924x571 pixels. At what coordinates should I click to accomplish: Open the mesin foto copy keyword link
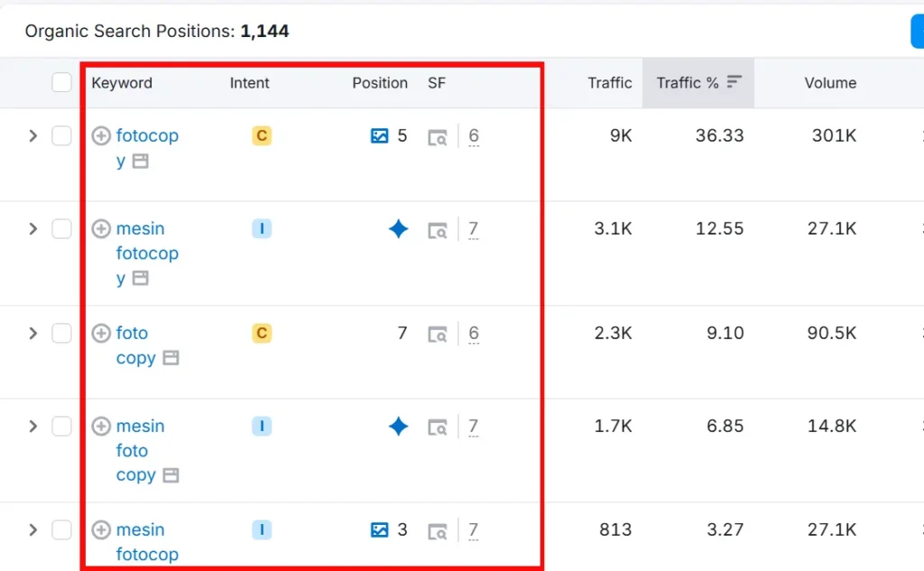coord(140,450)
